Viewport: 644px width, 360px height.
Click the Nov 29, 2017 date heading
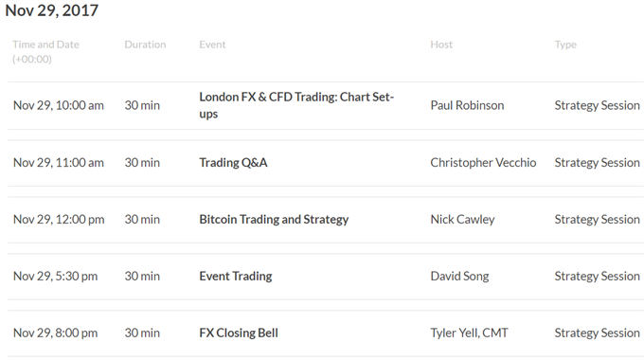pyautogui.click(x=52, y=10)
